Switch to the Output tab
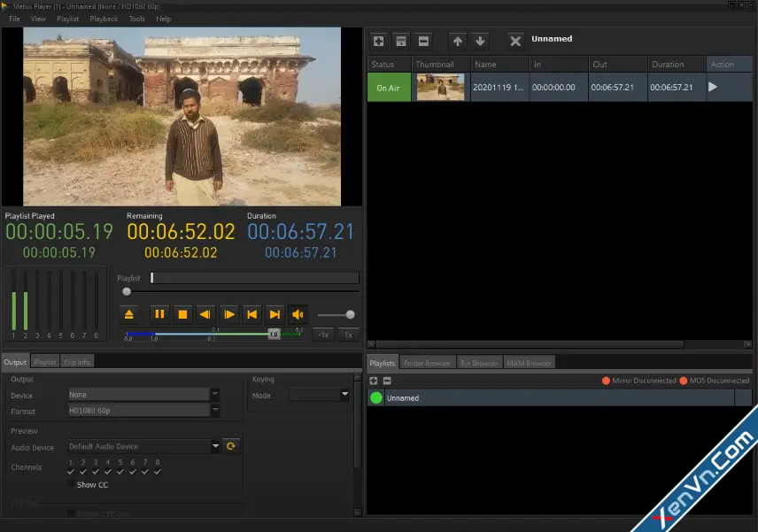 tap(15, 361)
